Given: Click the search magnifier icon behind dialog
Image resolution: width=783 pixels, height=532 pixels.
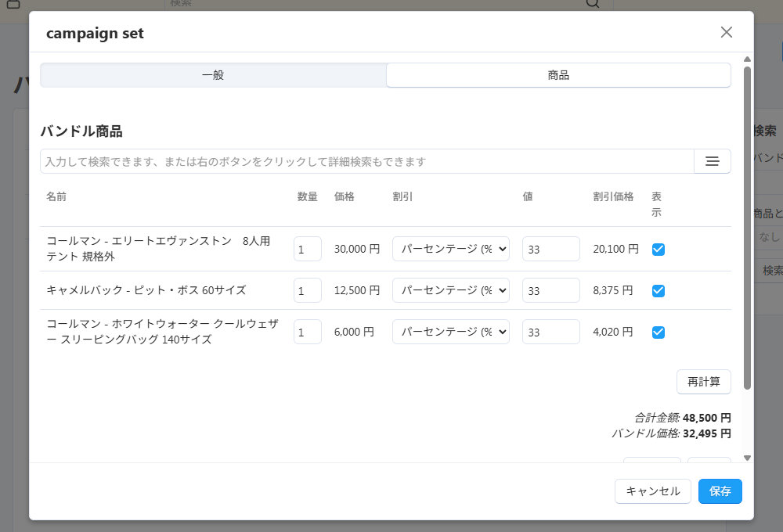Looking at the screenshot, I should point(593,4).
